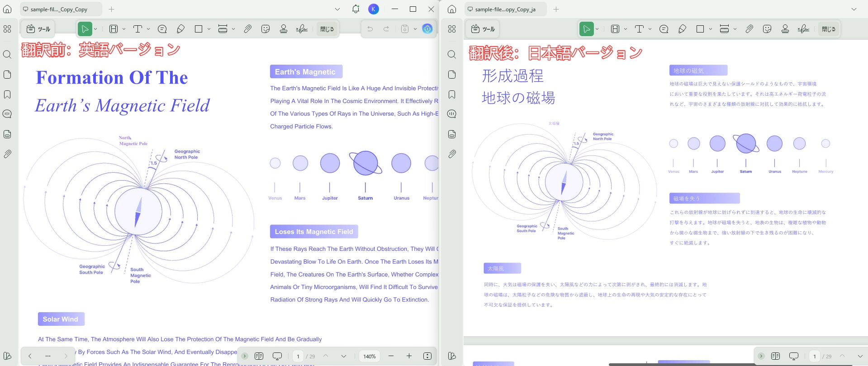
Task: Go to next page in left window
Action: [344, 356]
